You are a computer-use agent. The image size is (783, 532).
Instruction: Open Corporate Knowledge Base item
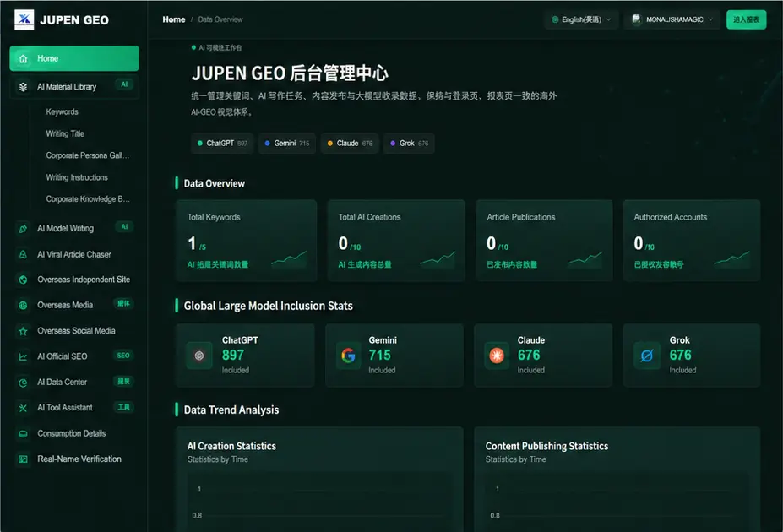87,199
